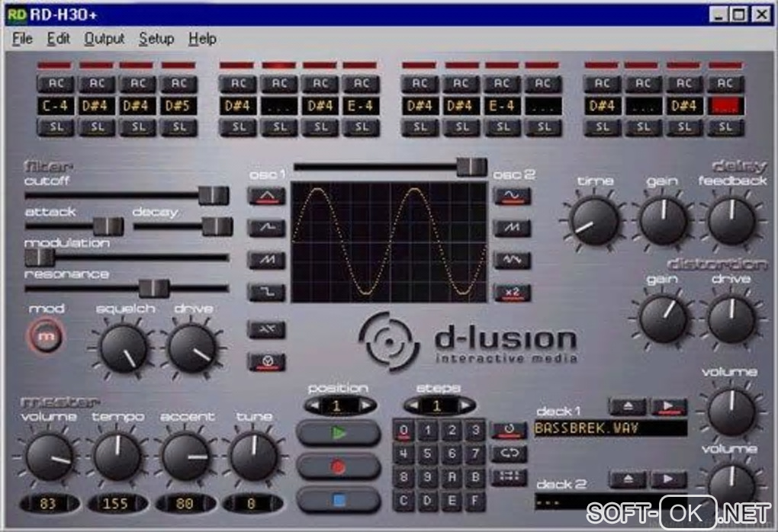The width and height of the screenshot is (778, 532).
Task: Toggle SL below the red highlighted step
Action: tap(725, 127)
